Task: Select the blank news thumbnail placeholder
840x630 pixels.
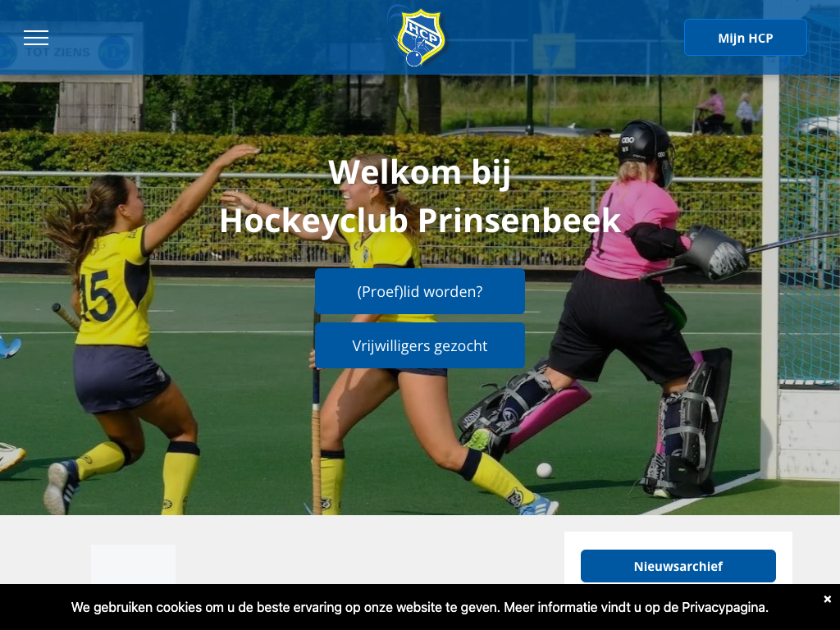Action: pos(133,564)
